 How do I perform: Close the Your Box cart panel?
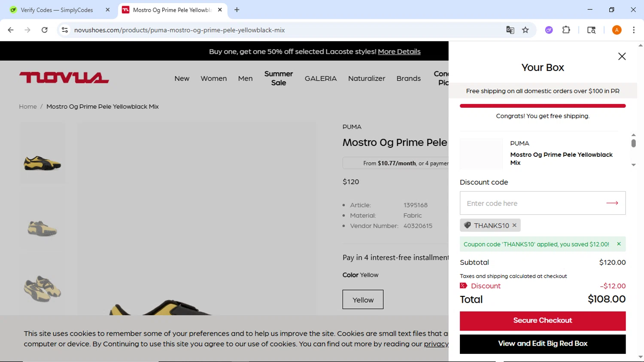[622, 56]
